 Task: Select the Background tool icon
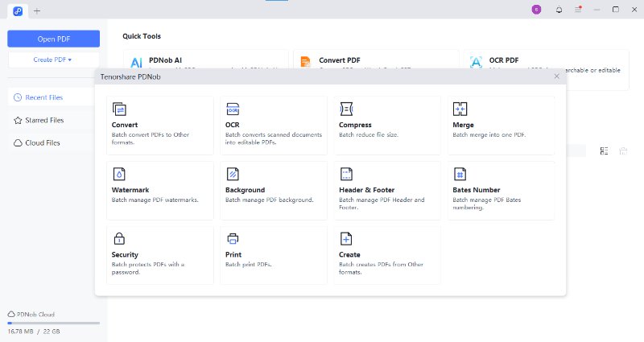point(233,174)
